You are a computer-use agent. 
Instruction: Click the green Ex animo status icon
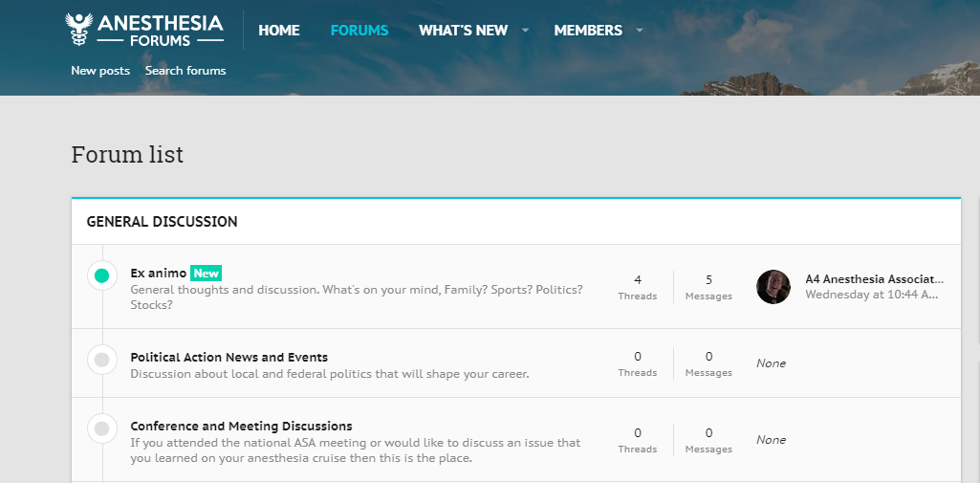(101, 276)
